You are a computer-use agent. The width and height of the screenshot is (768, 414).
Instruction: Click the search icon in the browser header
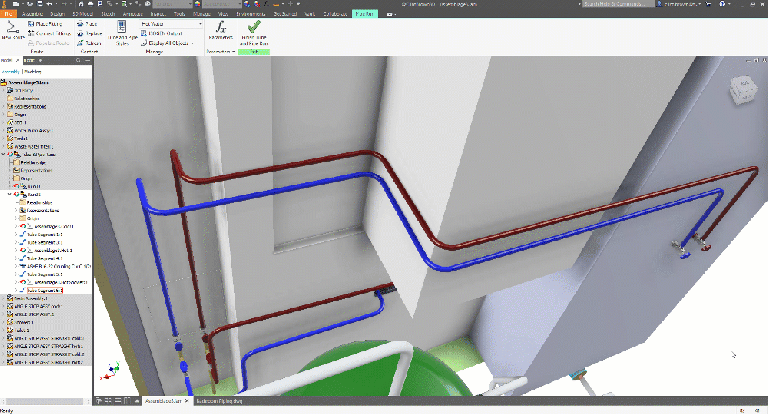(78, 60)
